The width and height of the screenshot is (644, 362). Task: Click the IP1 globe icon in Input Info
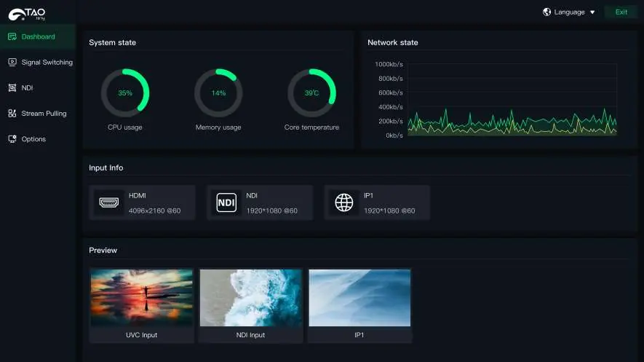point(343,202)
